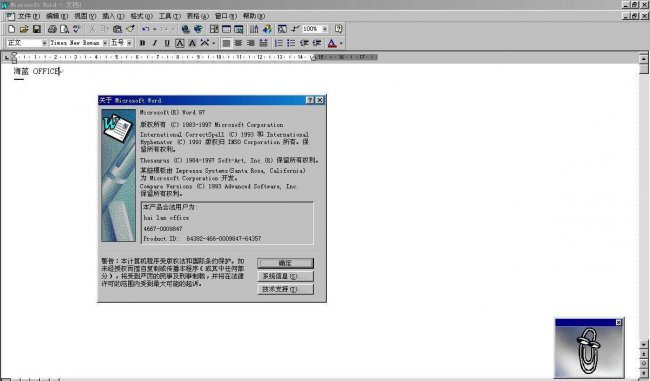Apply numbered list formatting
The width and height of the screenshot is (650, 381).
click(x=279, y=43)
